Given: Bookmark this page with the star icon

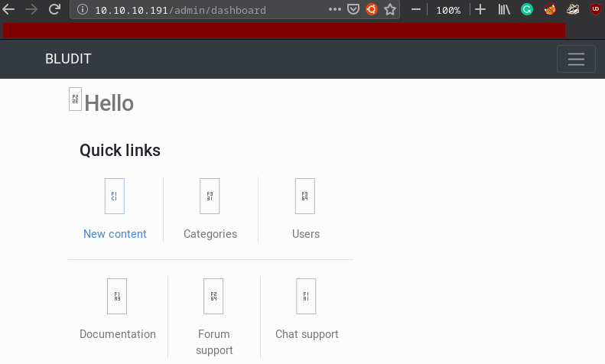Looking at the screenshot, I should pos(390,10).
